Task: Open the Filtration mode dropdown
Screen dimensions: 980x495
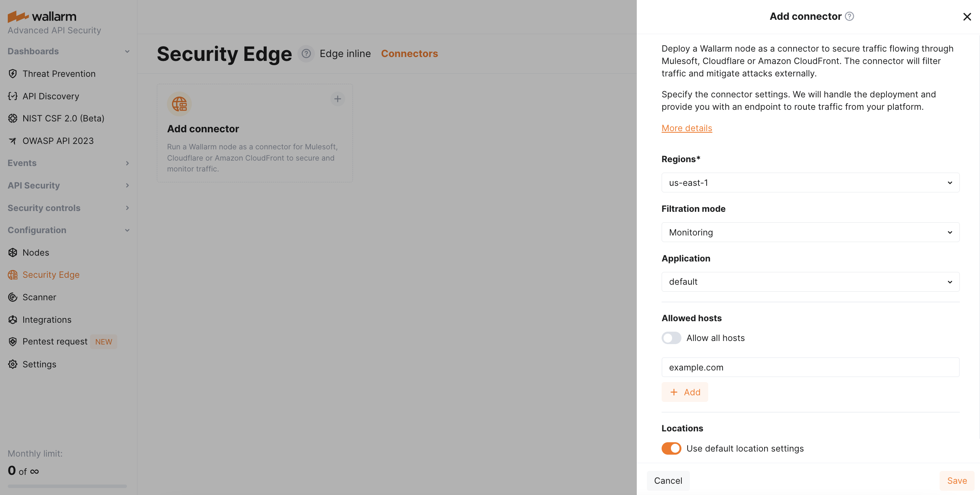Action: pos(810,232)
